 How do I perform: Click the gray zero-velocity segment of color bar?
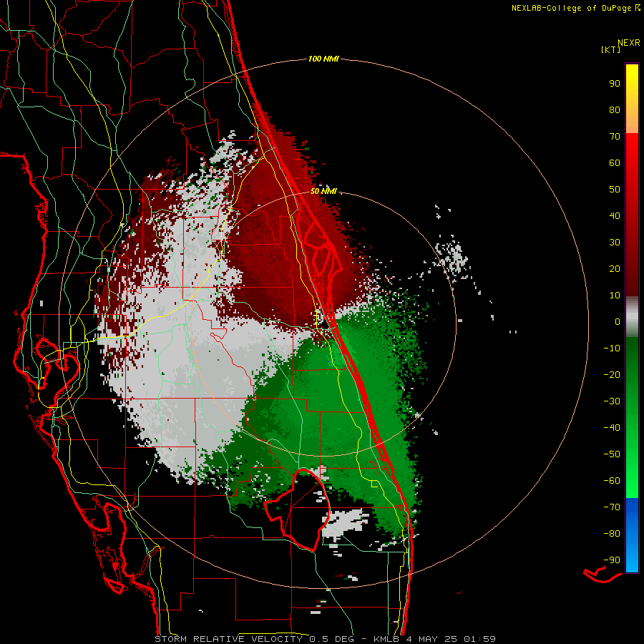(x=632, y=317)
